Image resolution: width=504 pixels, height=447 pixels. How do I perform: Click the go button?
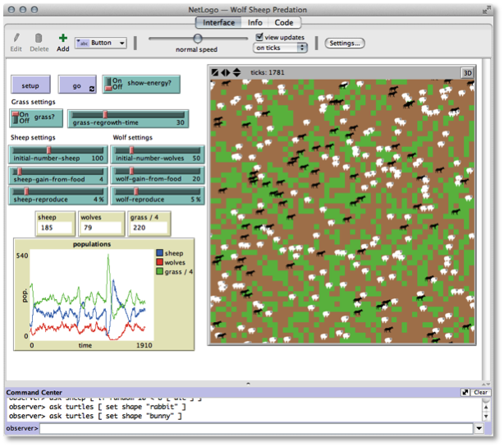tap(77, 85)
